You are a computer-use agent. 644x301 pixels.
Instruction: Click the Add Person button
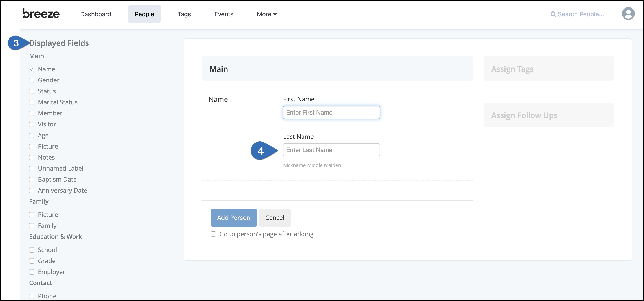point(233,217)
